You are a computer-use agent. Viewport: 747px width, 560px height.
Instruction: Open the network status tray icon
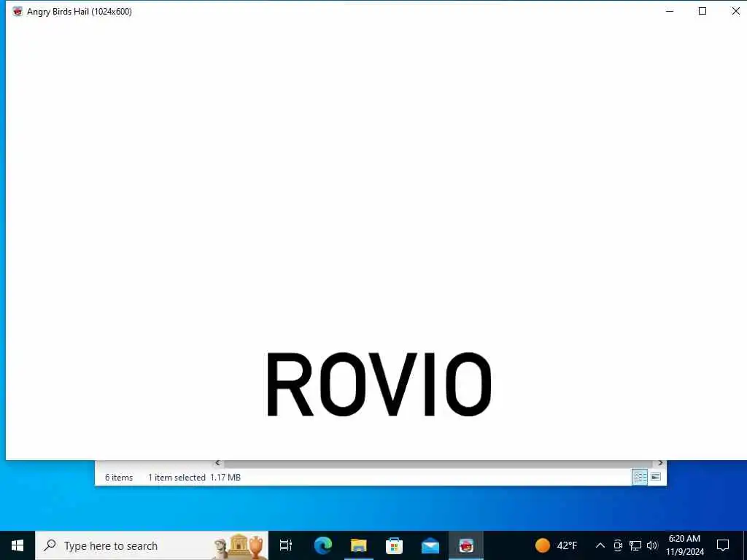click(x=635, y=545)
